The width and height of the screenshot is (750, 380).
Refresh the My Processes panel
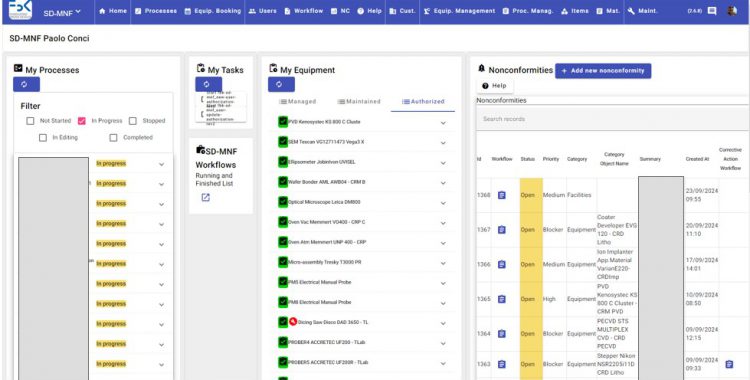26,84
